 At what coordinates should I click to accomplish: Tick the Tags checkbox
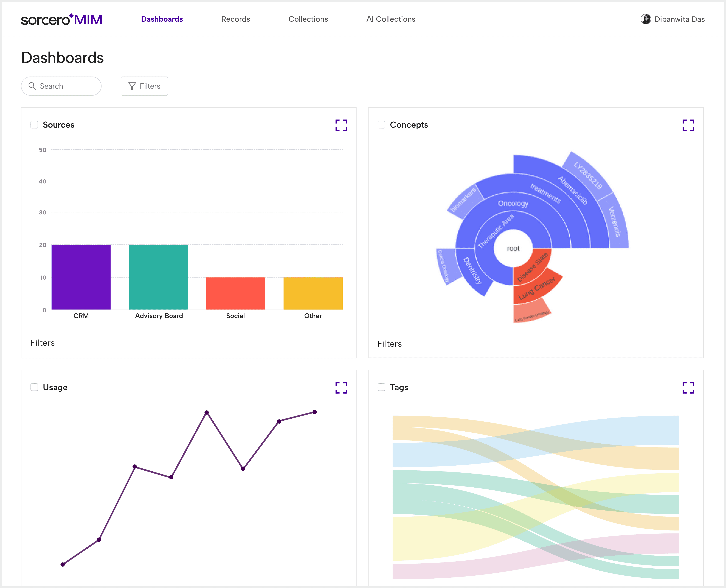381,387
